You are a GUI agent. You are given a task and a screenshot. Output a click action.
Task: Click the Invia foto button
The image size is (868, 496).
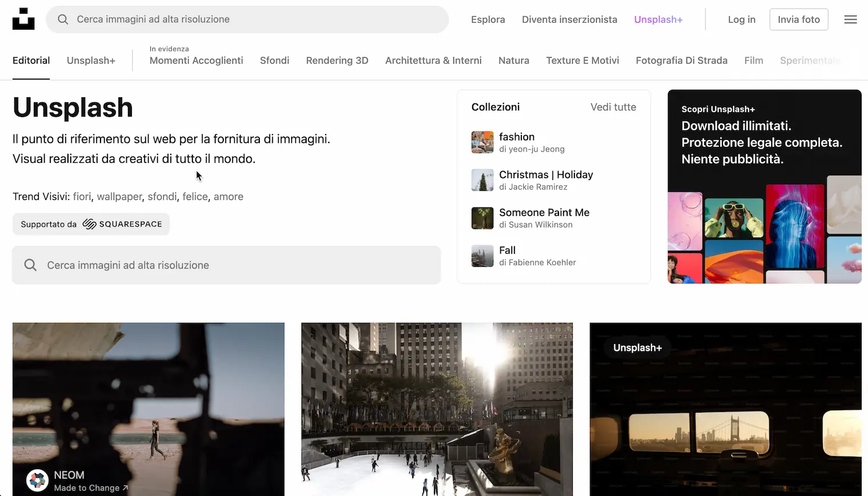point(799,19)
